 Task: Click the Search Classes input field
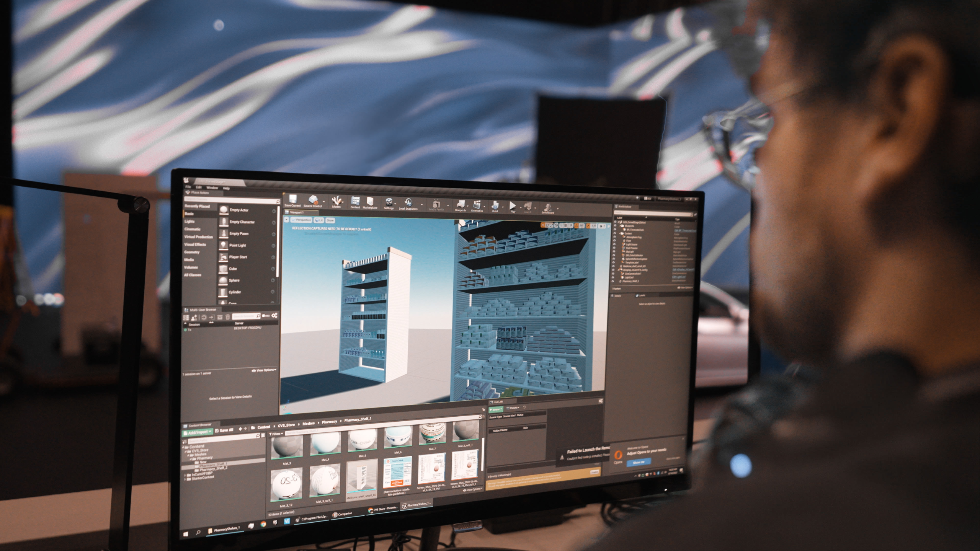232,200
